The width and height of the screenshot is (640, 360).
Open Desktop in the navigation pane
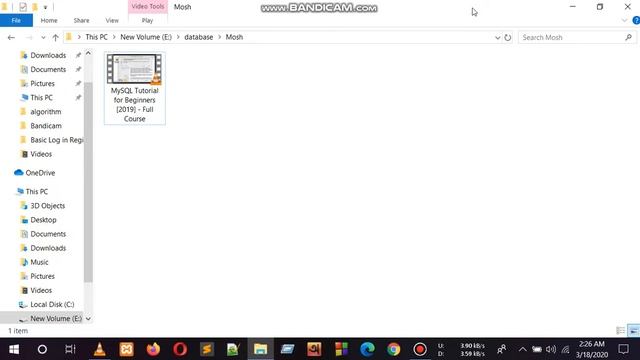43,220
